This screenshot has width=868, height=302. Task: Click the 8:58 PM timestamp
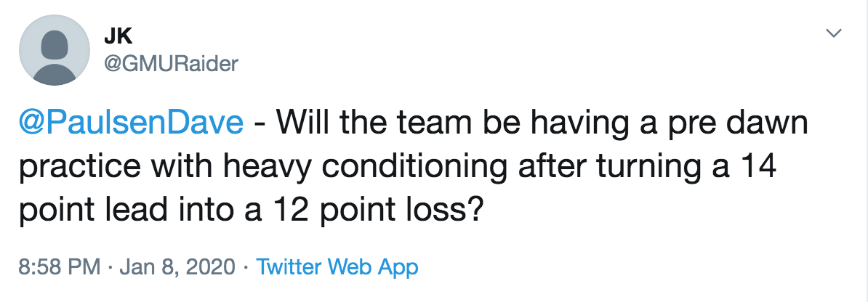(60, 267)
